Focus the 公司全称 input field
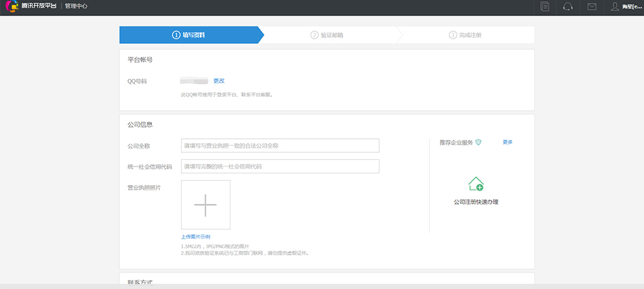This screenshot has width=644, height=289. 280,146
